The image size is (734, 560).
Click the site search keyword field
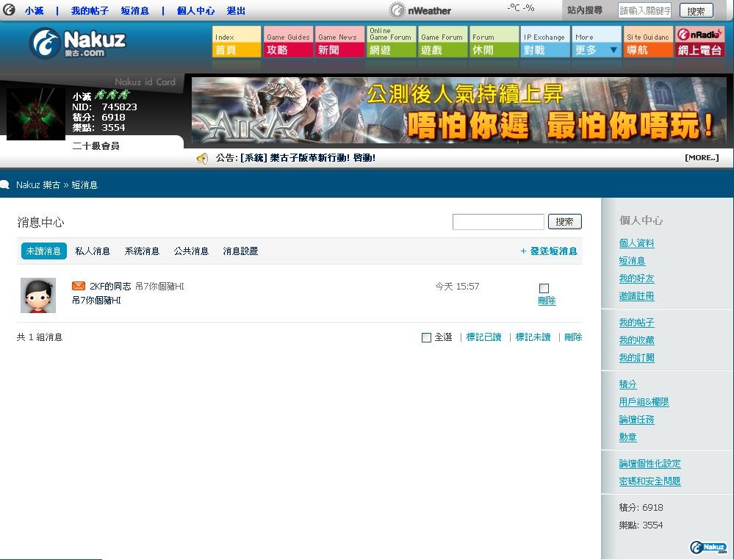644,10
